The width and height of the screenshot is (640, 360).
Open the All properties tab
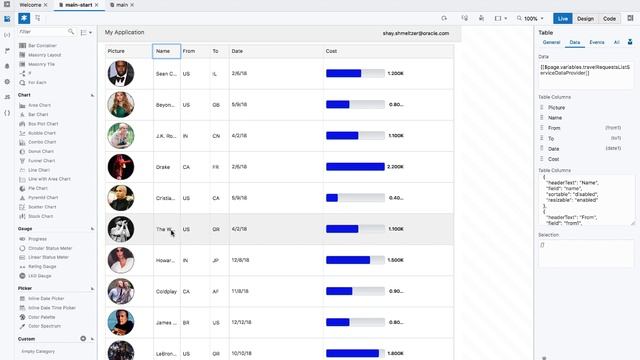[x=617, y=42]
